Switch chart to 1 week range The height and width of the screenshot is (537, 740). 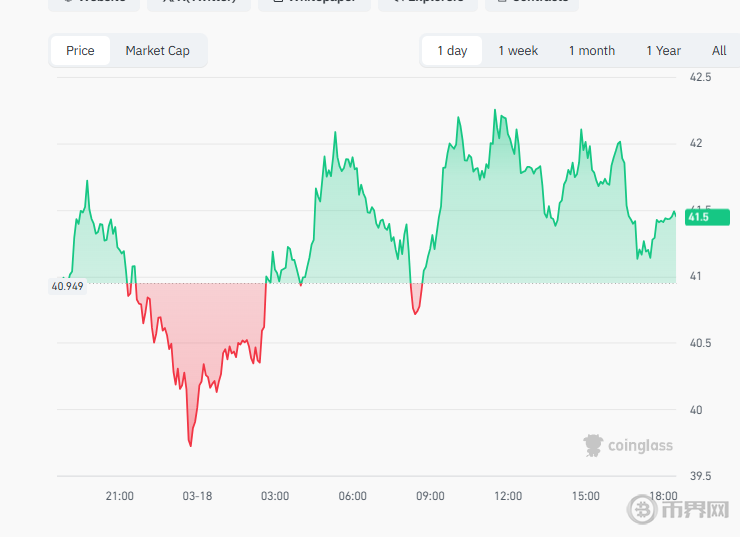click(x=518, y=50)
